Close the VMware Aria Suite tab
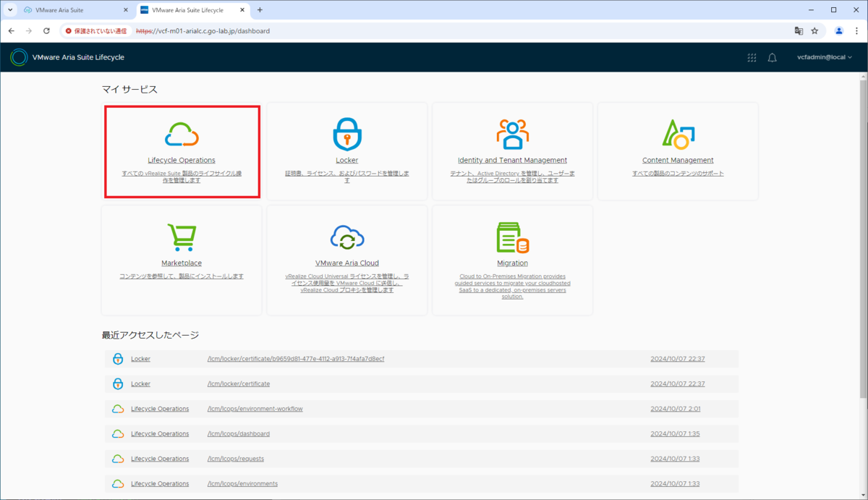This screenshot has width=868, height=500. point(125,10)
